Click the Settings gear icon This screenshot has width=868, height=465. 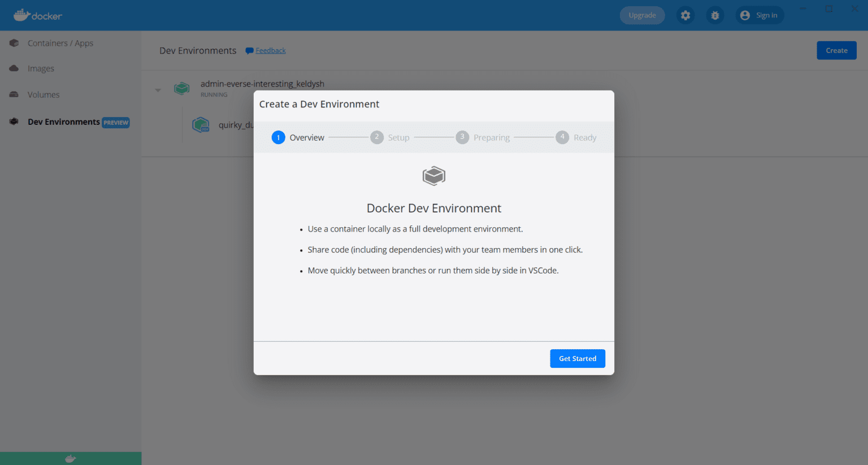pyautogui.click(x=685, y=15)
